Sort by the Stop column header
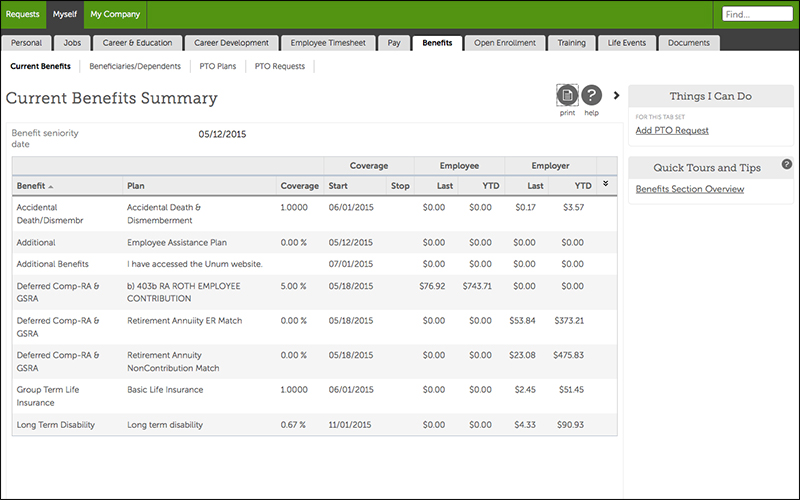This screenshot has width=800, height=500. [400, 186]
